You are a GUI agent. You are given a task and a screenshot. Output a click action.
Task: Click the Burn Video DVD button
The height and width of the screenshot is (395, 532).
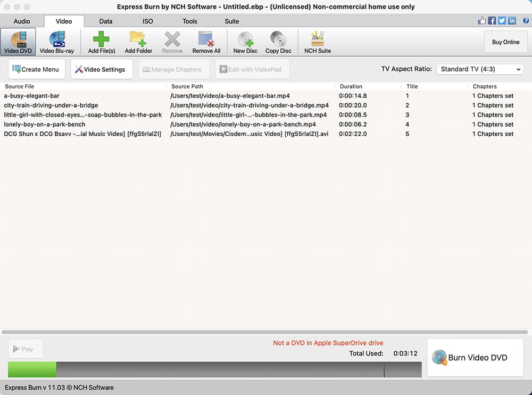pyautogui.click(x=475, y=358)
